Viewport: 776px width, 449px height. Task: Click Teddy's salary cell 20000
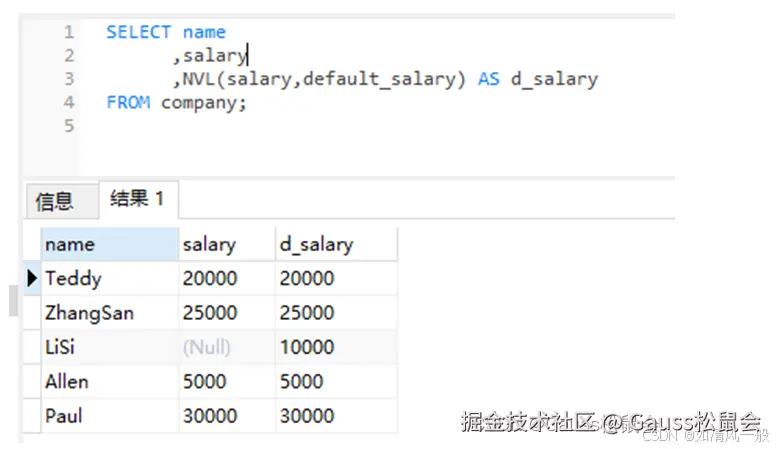tap(227, 278)
